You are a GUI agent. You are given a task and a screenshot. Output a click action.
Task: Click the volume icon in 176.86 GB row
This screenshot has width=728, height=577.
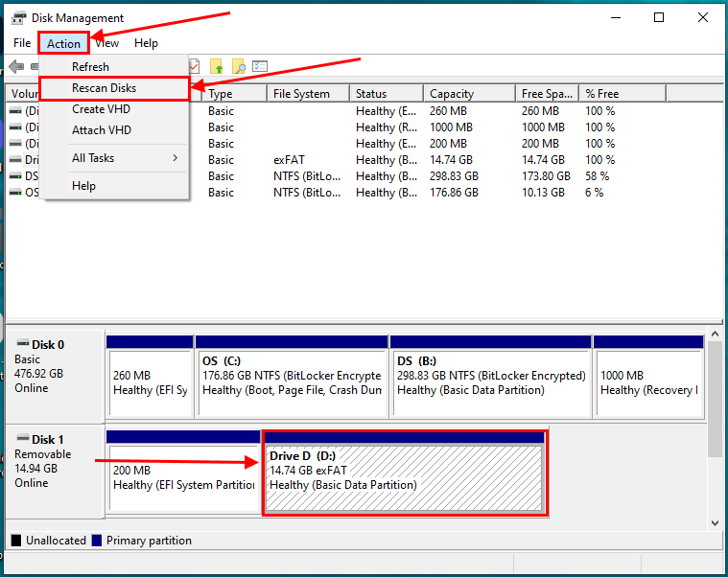click(15, 192)
